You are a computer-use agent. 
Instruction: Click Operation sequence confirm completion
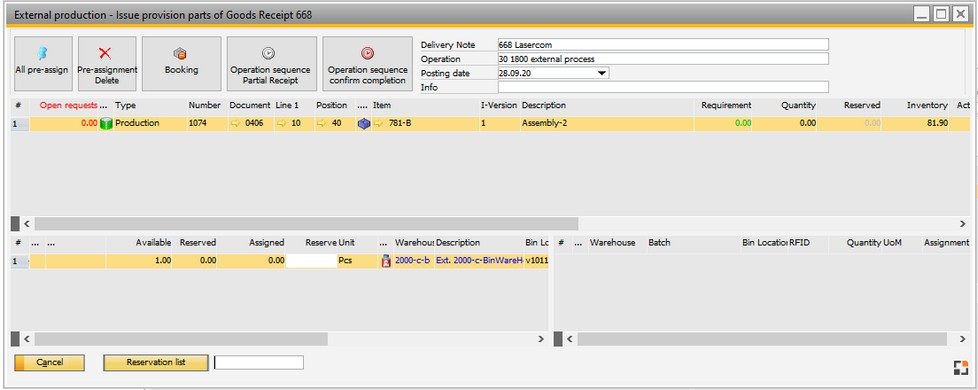[x=367, y=64]
